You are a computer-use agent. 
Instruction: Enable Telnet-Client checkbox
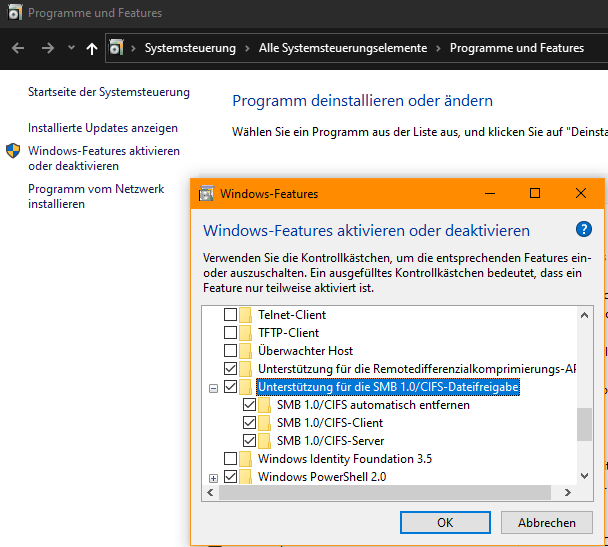tap(230, 314)
